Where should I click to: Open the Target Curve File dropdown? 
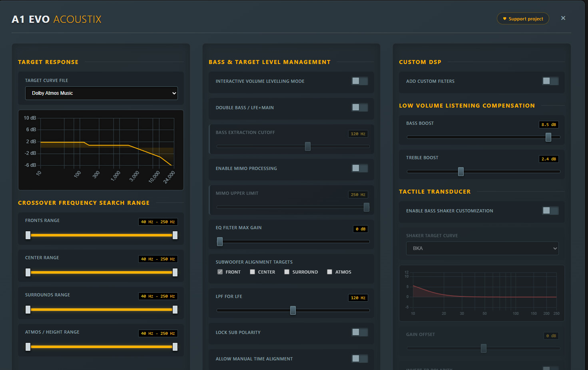pos(101,93)
